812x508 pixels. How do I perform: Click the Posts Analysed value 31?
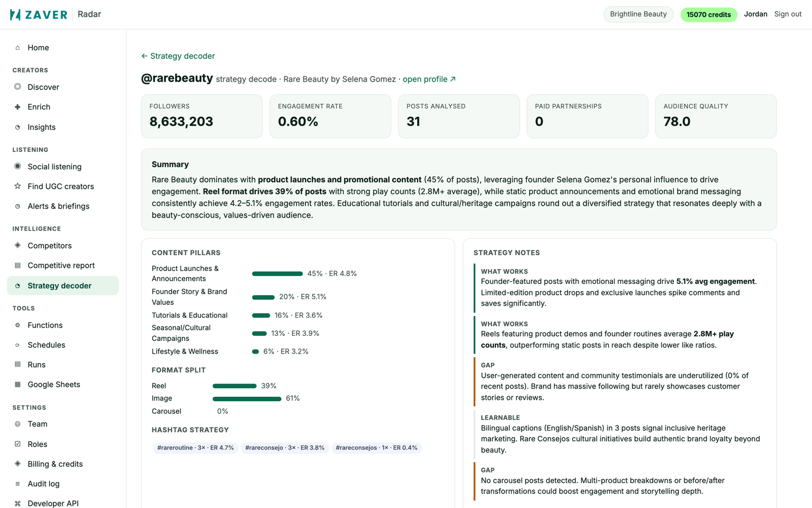click(413, 122)
